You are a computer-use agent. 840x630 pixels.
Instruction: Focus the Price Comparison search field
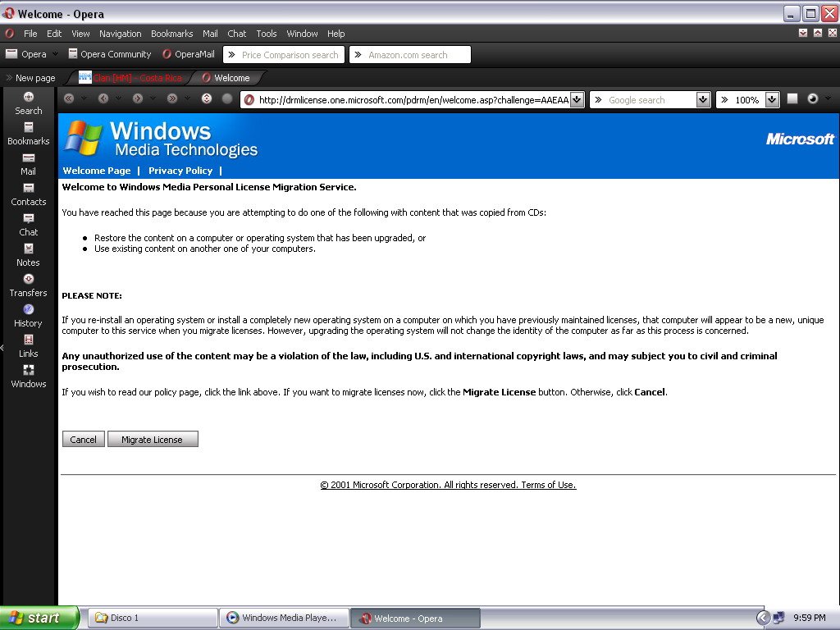pyautogui.click(x=284, y=55)
